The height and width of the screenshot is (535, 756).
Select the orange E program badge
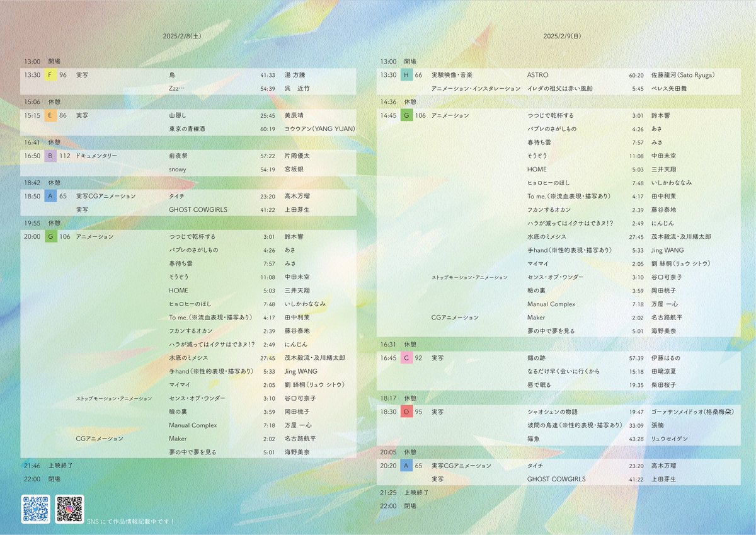click(x=50, y=115)
